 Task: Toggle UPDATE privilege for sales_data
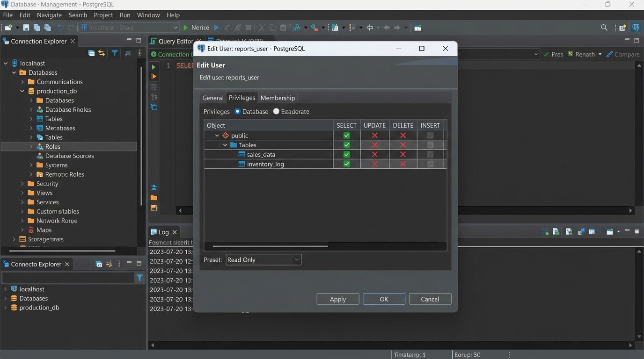[x=374, y=154]
